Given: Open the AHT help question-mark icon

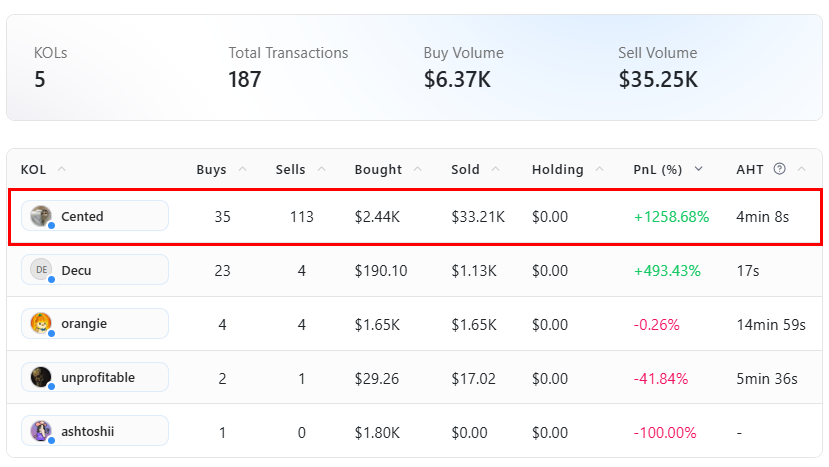Looking at the screenshot, I should (x=779, y=169).
